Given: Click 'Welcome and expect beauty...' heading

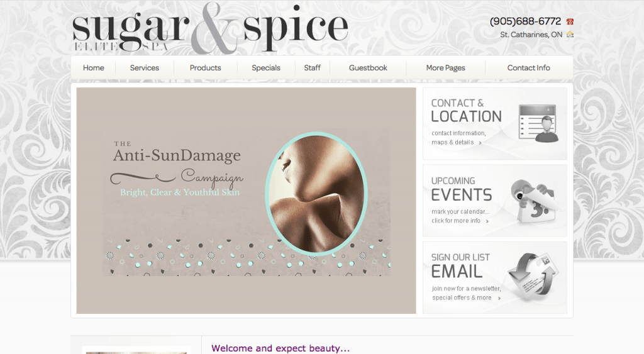Looking at the screenshot, I should [x=280, y=348].
